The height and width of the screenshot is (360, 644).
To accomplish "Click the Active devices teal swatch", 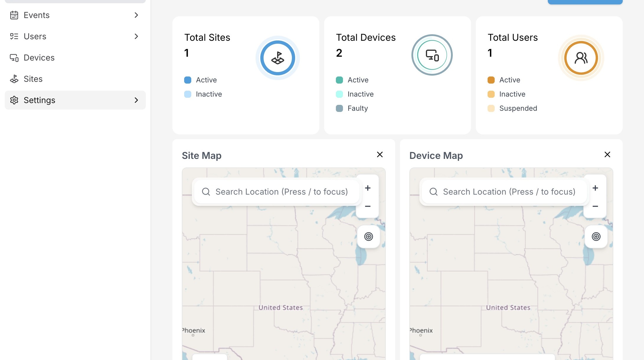I will [x=339, y=80].
